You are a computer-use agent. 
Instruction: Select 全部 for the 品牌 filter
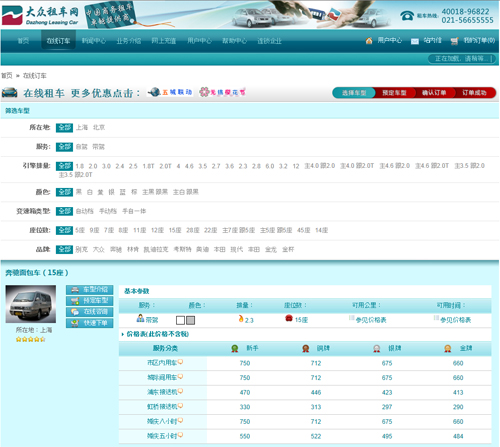click(x=64, y=249)
